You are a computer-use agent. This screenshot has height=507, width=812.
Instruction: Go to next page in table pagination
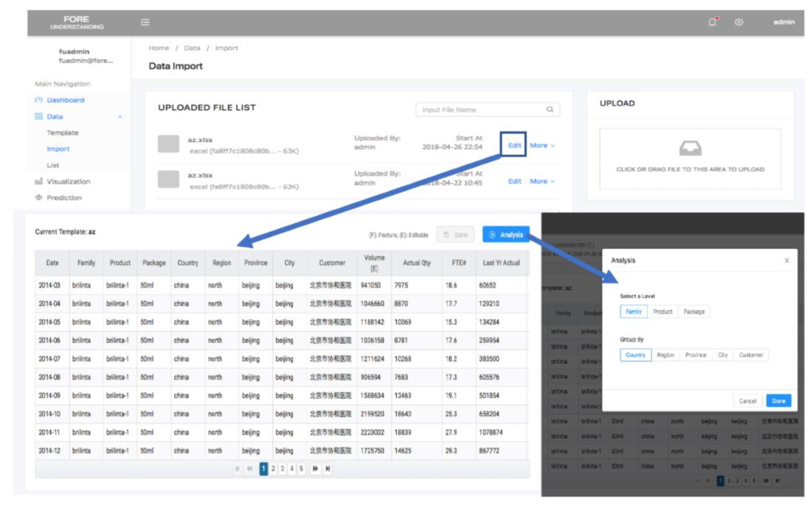click(x=315, y=469)
